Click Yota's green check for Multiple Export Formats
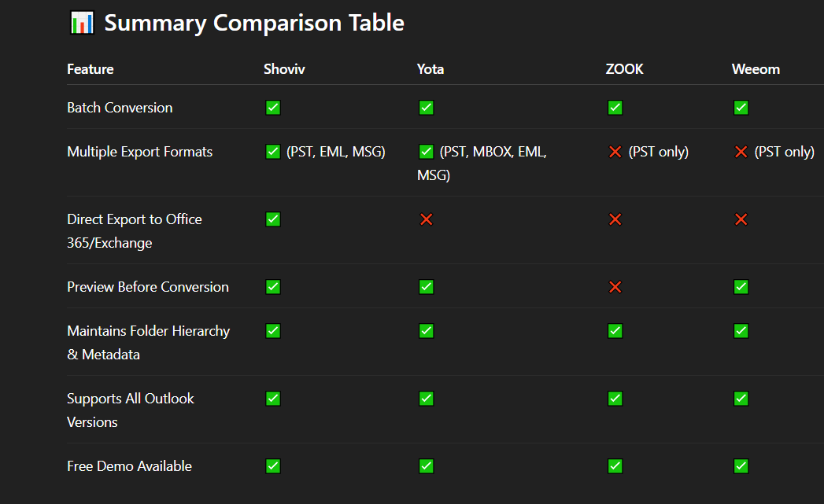The width and height of the screenshot is (824, 504). click(x=427, y=152)
